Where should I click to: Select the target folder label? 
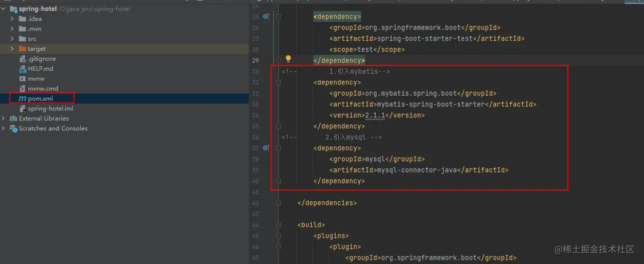pos(36,49)
